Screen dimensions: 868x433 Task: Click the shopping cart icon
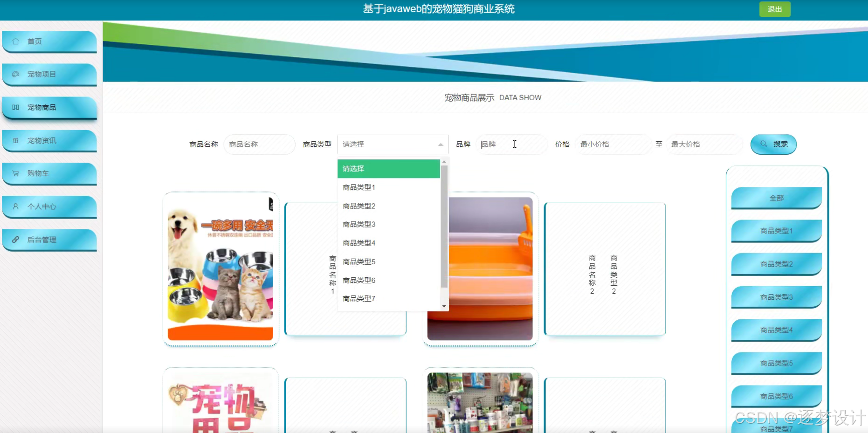(15, 173)
